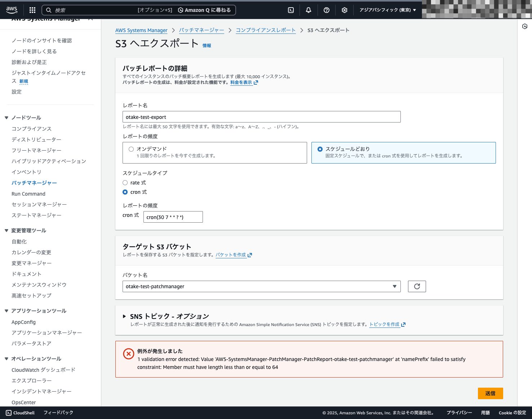The height and width of the screenshot is (419, 532).
Task: Open the バケット名 dropdown
Action: (261, 286)
